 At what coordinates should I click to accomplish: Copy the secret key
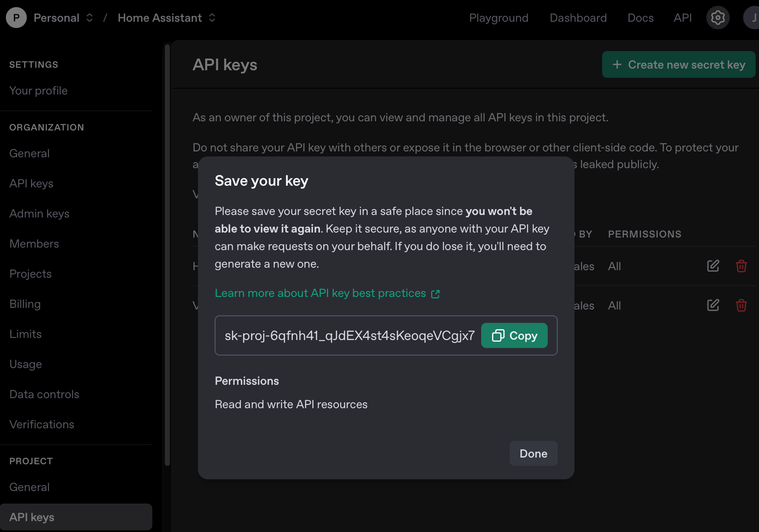[x=514, y=335]
